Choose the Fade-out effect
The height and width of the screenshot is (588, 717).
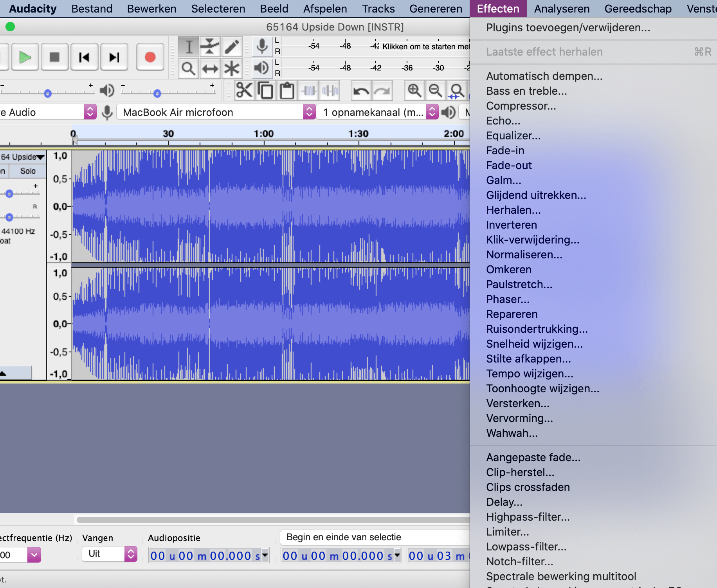tap(593, 166)
